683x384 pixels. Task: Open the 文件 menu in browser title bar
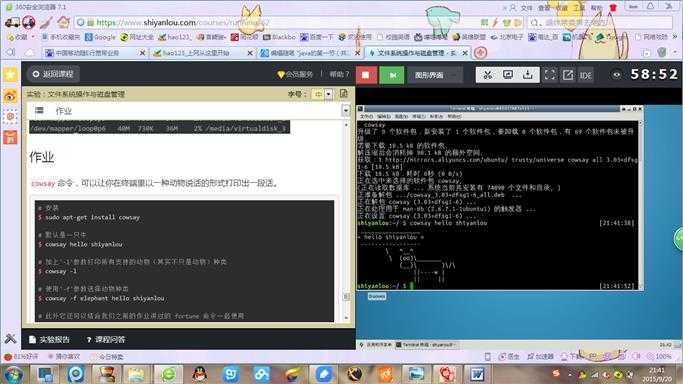(527, 7)
